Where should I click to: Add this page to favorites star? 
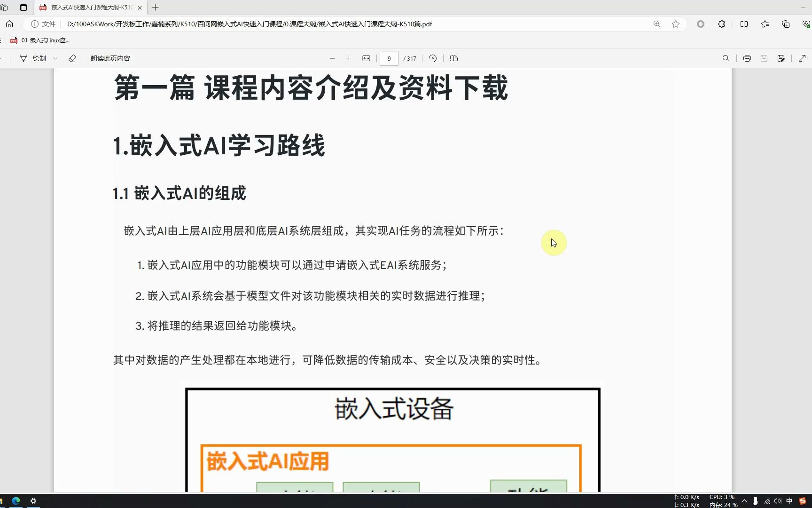click(x=676, y=24)
